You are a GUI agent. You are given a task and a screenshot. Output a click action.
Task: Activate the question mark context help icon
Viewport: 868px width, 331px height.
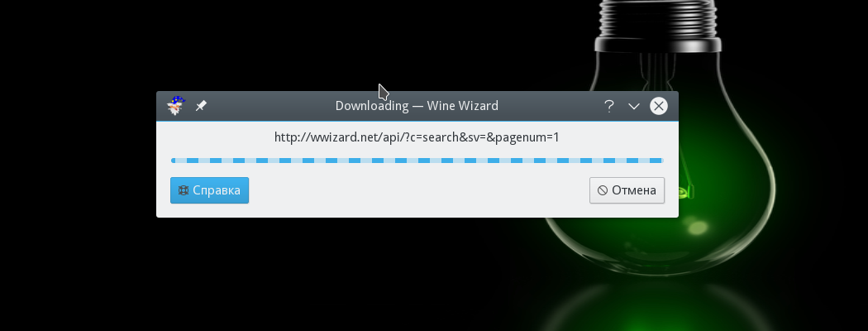point(609,106)
